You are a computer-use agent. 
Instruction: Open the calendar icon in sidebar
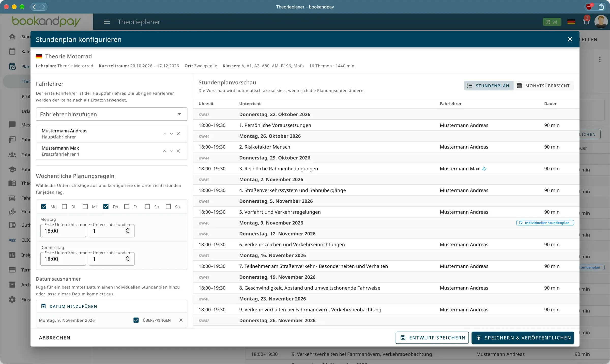[x=12, y=51]
